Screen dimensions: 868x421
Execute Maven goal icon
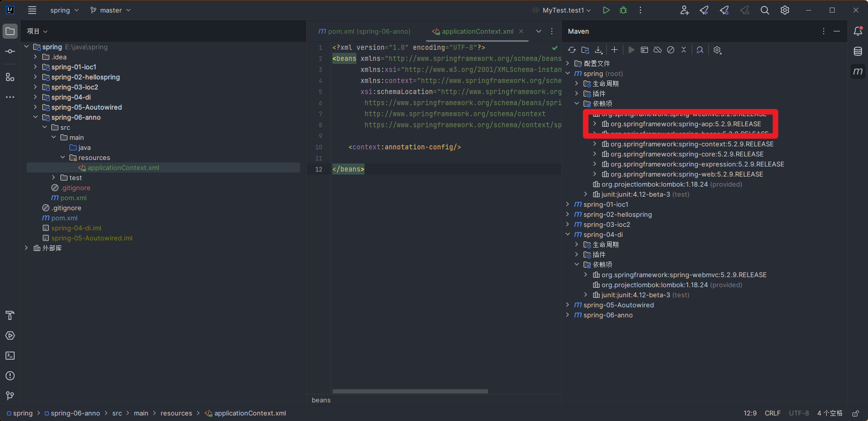pos(644,50)
